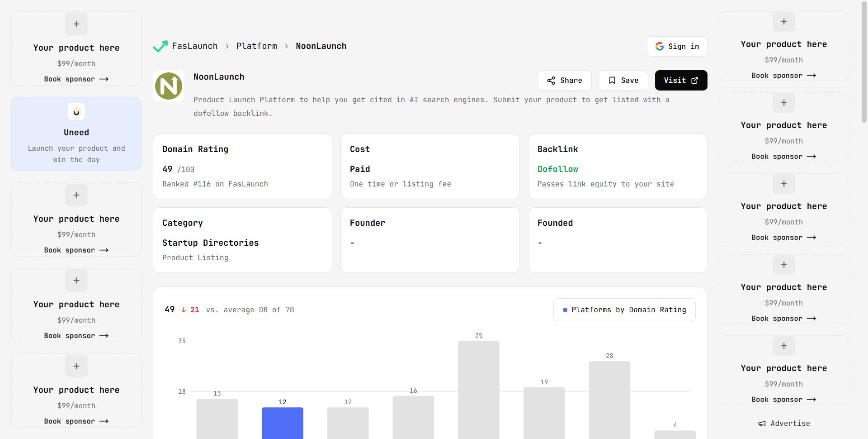Image resolution: width=868 pixels, height=439 pixels.
Task: Click the third plus icon in the right sidebar
Action: coord(784,184)
